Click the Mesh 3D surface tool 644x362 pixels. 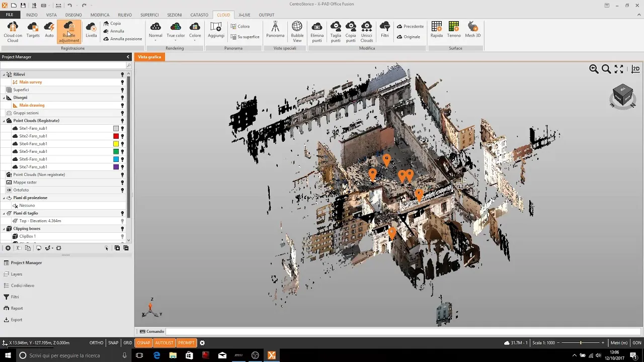point(472,31)
